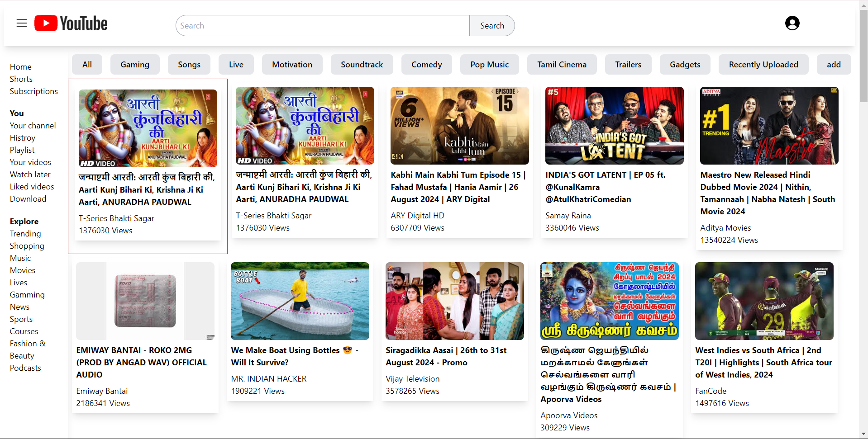868x439 pixels.
Task: Go to Watch later in sidebar
Action: (30, 175)
